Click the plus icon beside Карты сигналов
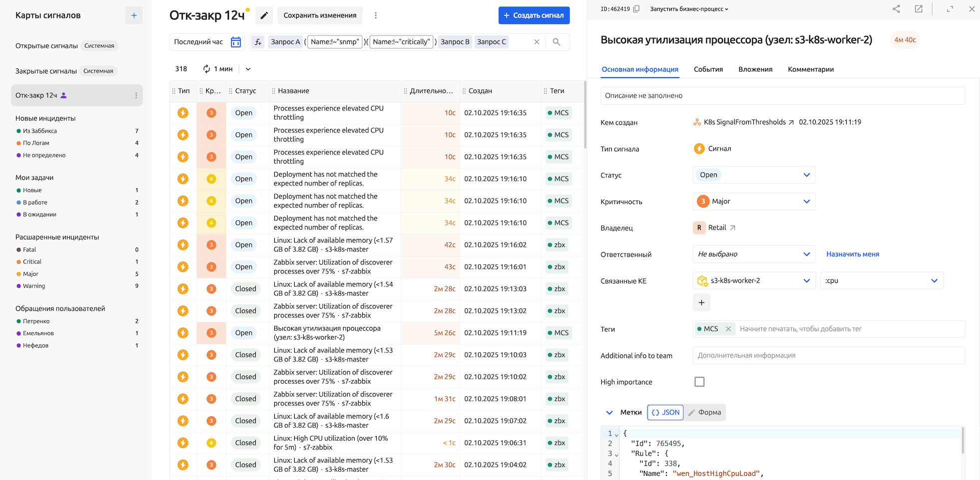 (x=134, y=15)
